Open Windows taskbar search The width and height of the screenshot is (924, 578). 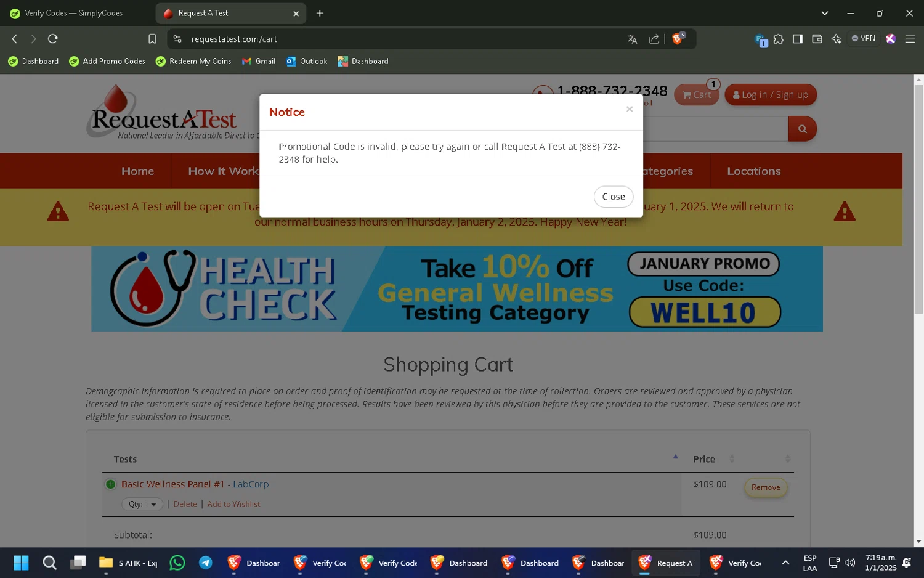(x=49, y=563)
